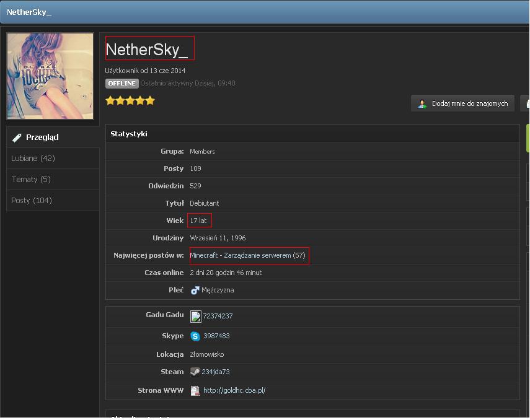Open the goldhc.cba.pl website link
The height and width of the screenshot is (420, 530).
click(x=234, y=390)
